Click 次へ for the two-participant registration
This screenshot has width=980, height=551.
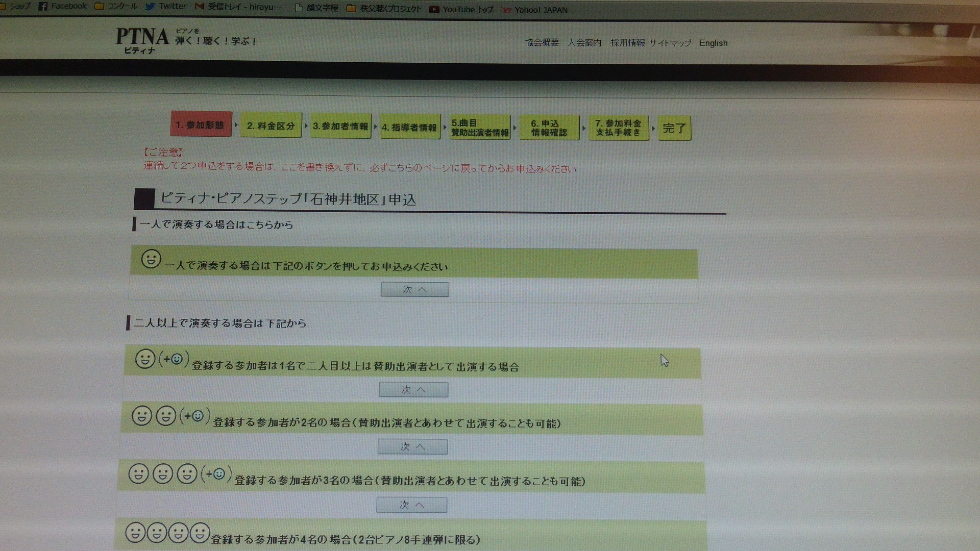(412, 447)
